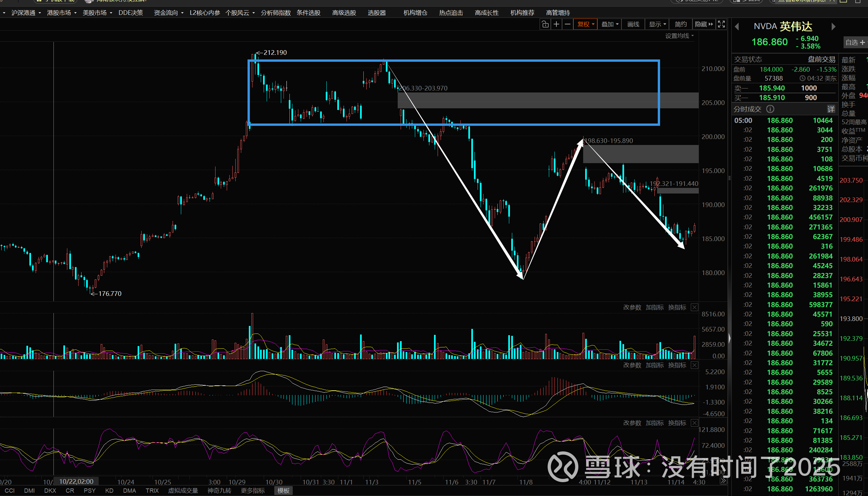Zoom in chart with plus icon

[x=556, y=24]
